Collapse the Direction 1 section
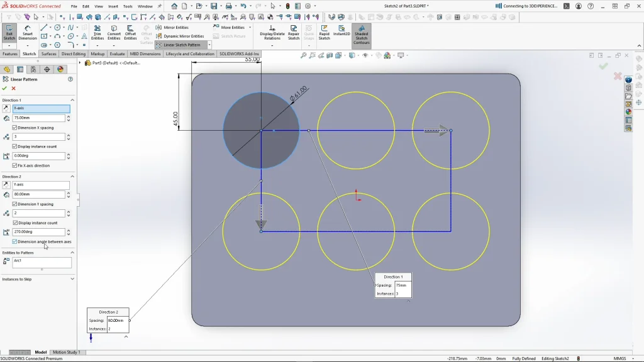 coord(72,100)
